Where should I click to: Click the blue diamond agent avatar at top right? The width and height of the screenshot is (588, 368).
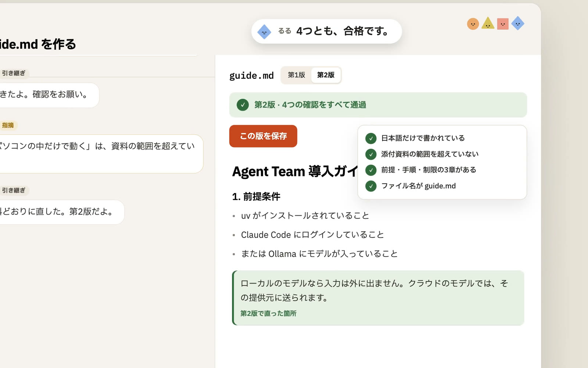tap(517, 23)
